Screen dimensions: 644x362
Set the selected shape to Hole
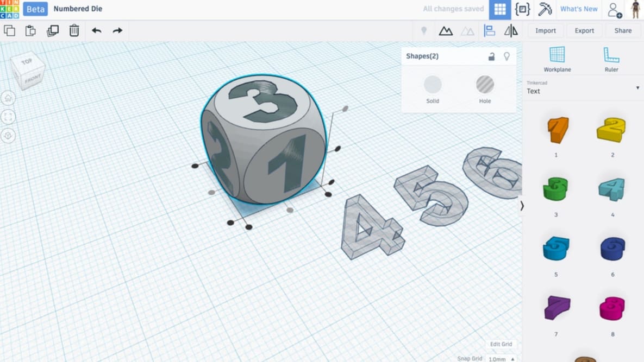(x=484, y=84)
